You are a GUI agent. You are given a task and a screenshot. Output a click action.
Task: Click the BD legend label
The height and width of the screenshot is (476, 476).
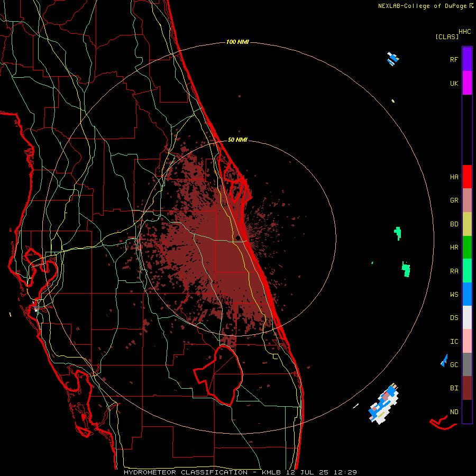pyautogui.click(x=454, y=224)
